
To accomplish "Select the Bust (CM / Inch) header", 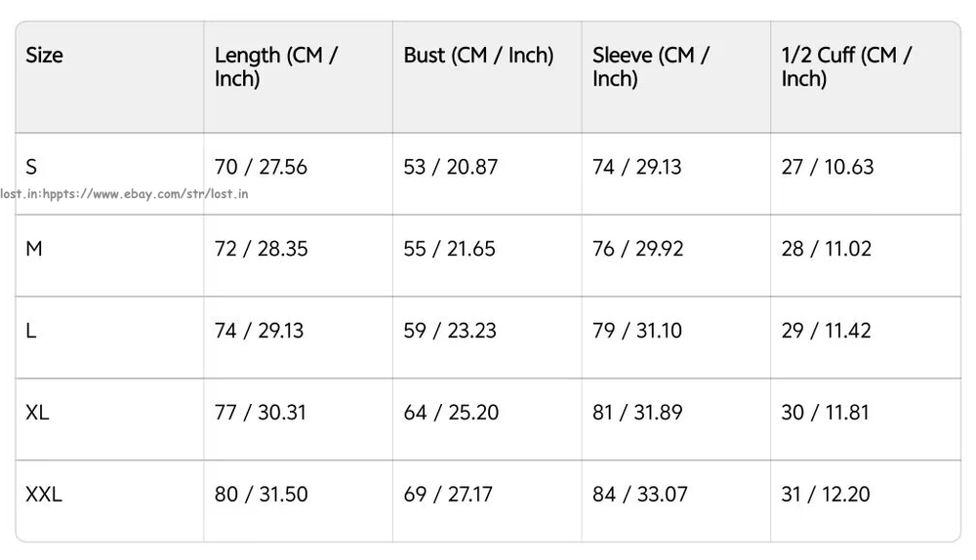I will (x=478, y=55).
